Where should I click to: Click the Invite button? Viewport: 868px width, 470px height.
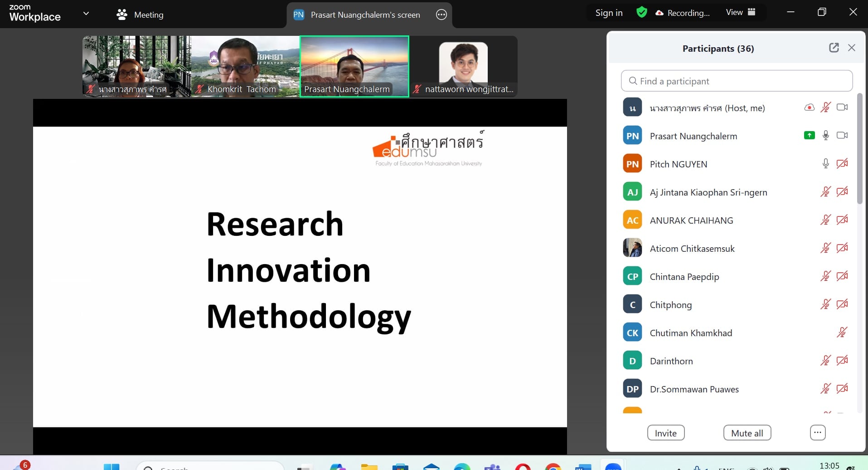(665, 433)
